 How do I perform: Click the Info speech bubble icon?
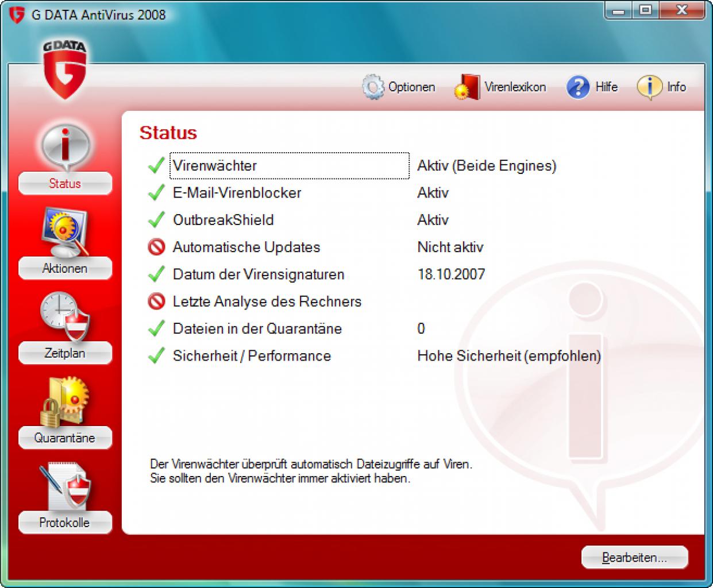[649, 87]
